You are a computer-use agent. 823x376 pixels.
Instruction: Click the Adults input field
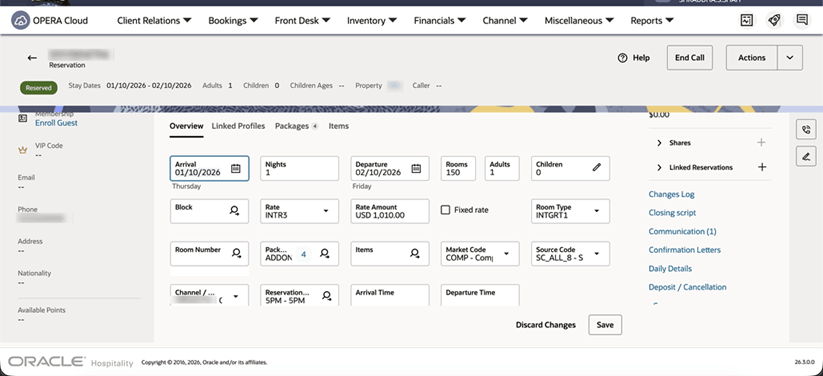[x=502, y=169]
